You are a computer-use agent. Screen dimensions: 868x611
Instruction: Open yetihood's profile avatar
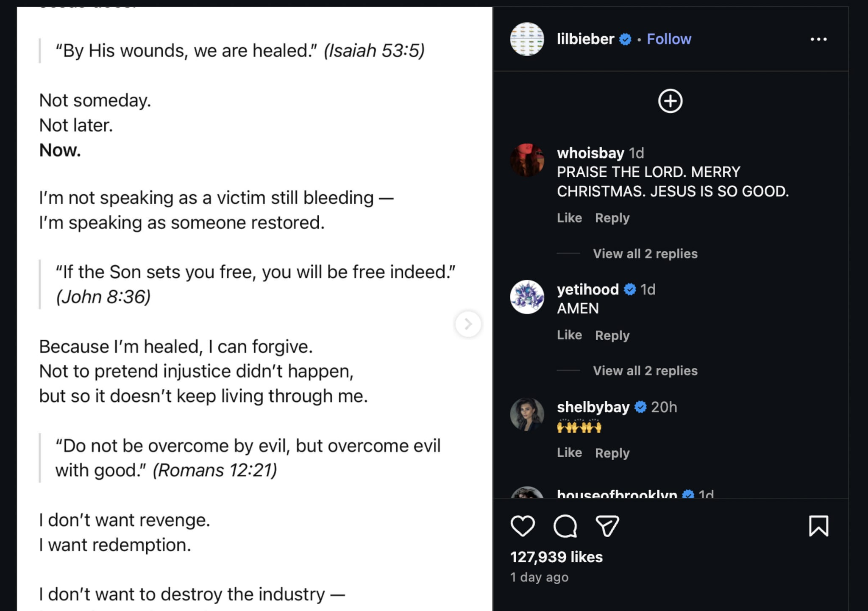point(527,297)
